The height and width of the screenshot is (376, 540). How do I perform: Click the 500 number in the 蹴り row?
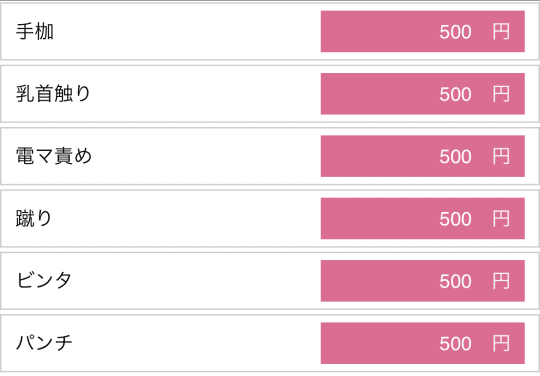click(455, 219)
